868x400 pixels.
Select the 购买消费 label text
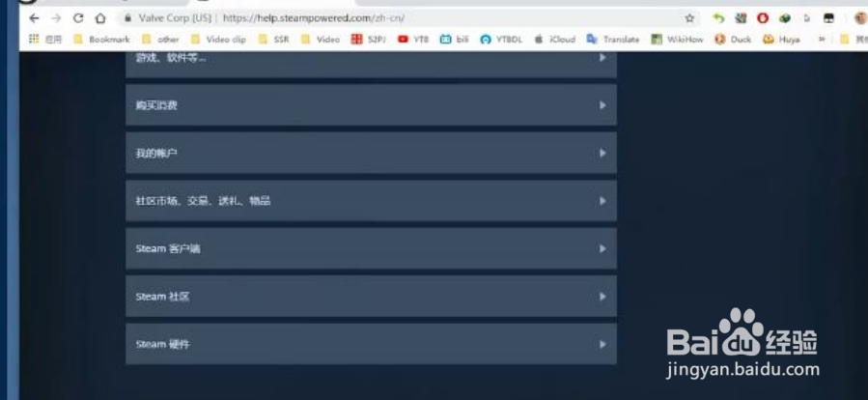coord(156,105)
